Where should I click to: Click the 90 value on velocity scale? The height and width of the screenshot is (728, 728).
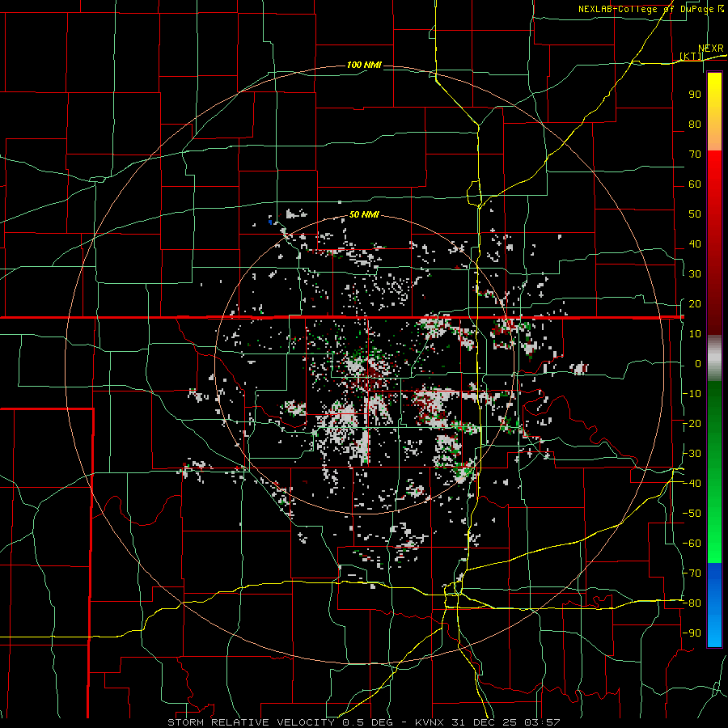[x=695, y=95]
